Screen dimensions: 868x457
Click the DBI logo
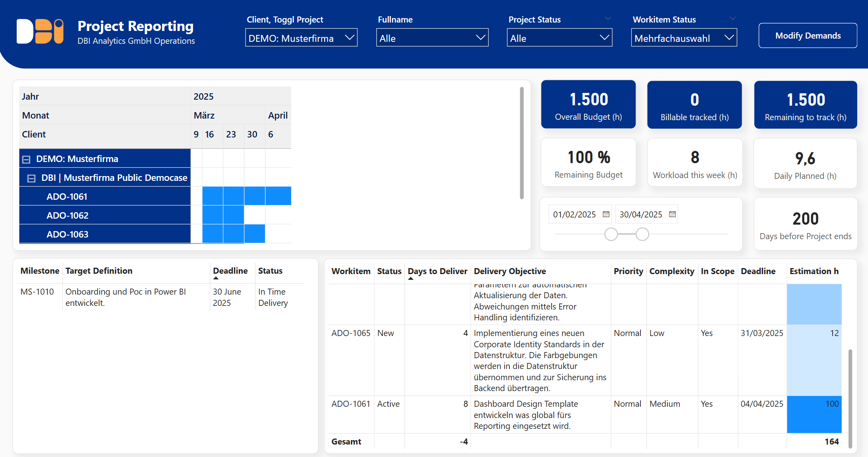pyautogui.click(x=40, y=31)
